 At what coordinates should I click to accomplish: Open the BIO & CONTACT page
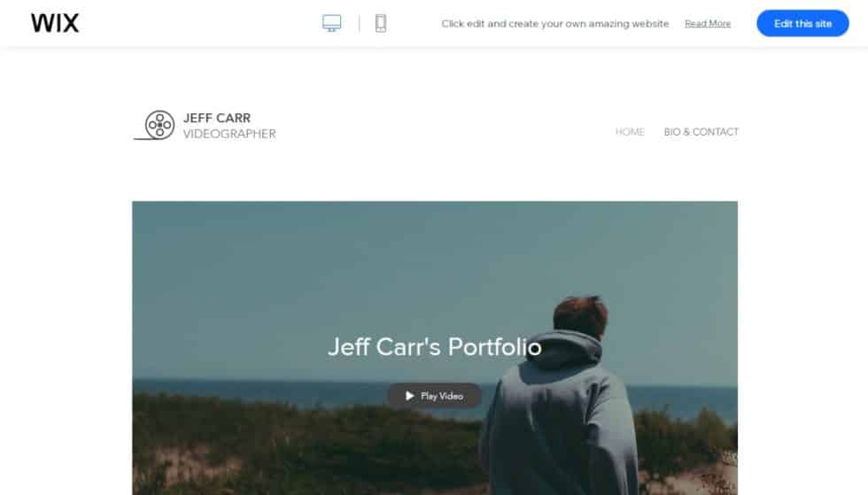click(701, 132)
